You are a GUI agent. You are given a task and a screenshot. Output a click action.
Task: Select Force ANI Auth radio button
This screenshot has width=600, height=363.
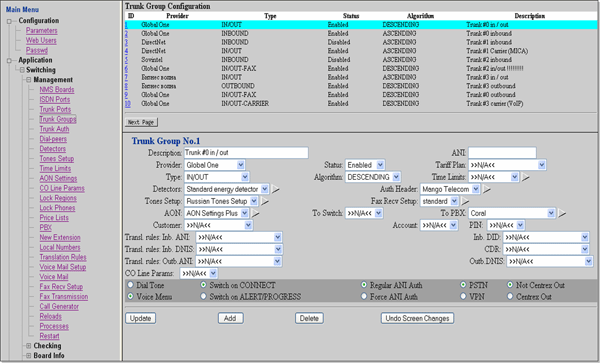point(364,296)
